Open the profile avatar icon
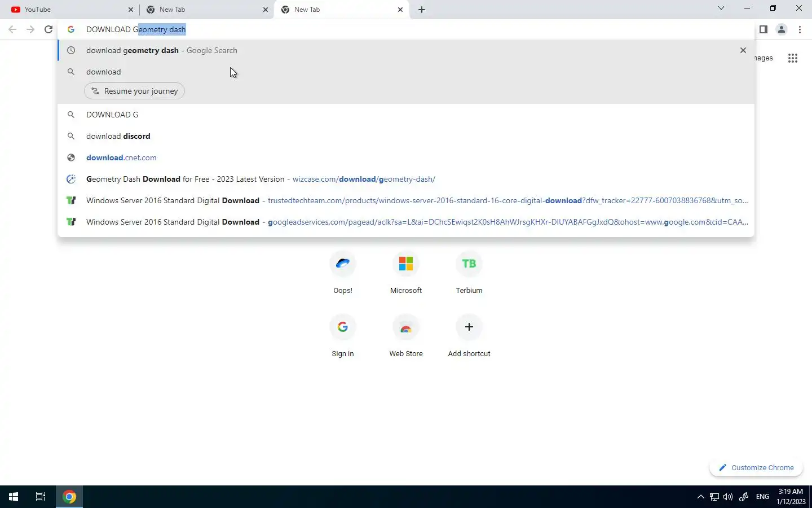Image resolution: width=812 pixels, height=508 pixels. click(782, 29)
